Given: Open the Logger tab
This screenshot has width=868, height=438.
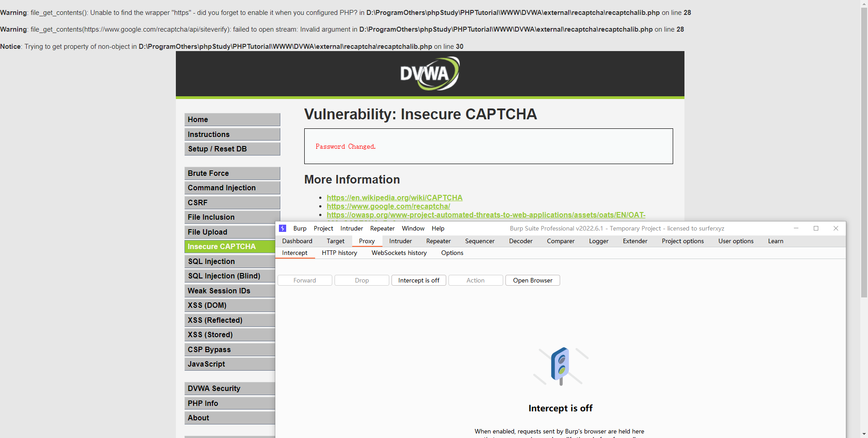Looking at the screenshot, I should click(x=599, y=241).
